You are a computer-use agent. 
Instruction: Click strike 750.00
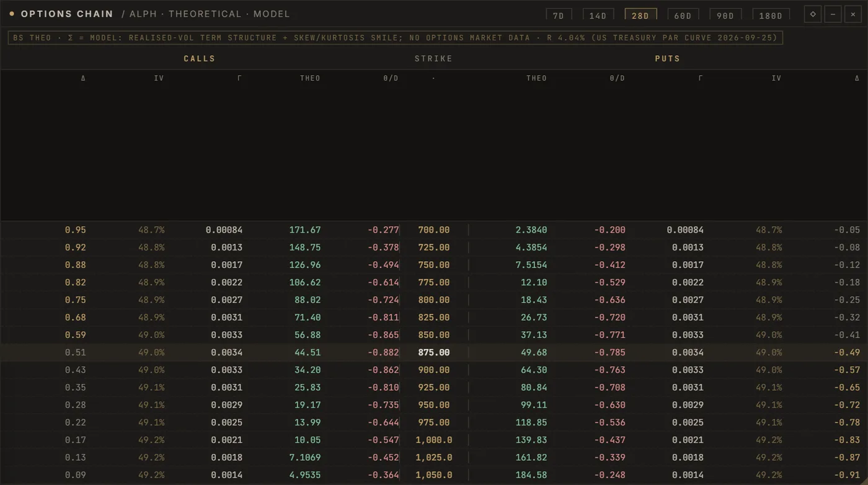(x=434, y=265)
